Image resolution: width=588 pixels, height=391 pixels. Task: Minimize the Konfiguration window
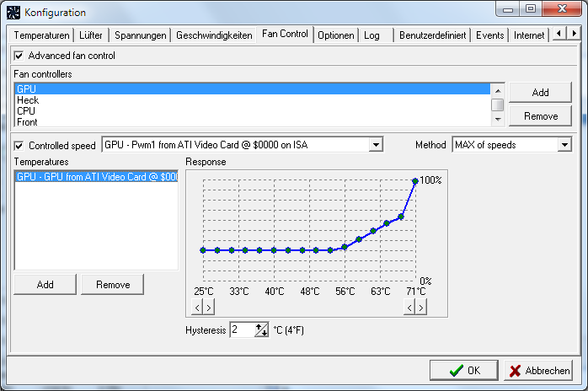508,9
